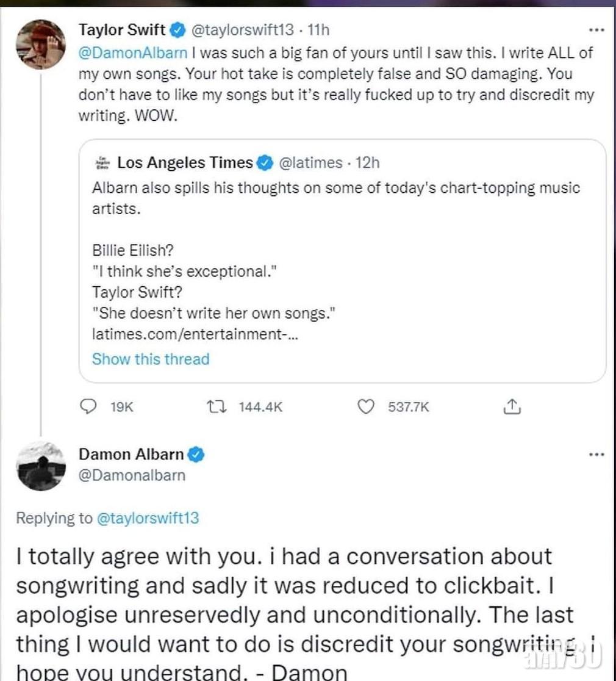
Task: Click Damon Albarn's verified badge
Action: tap(196, 455)
